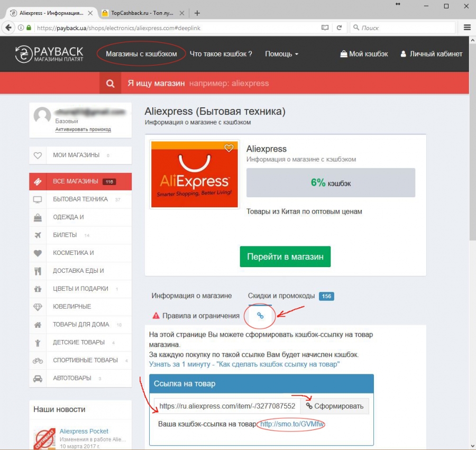Screen dimensions: 476x450
Task: Open Магазины с кэшбэком menu item
Action: click(x=141, y=54)
